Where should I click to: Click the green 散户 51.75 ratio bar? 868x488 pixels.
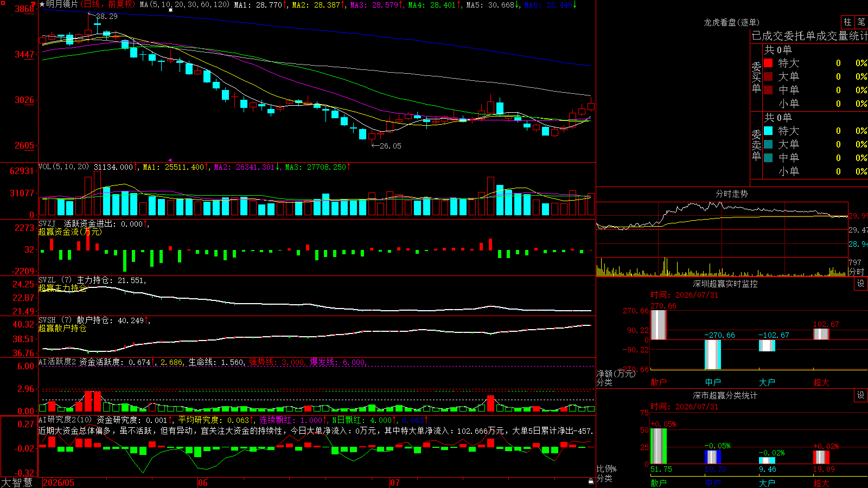(x=659, y=446)
